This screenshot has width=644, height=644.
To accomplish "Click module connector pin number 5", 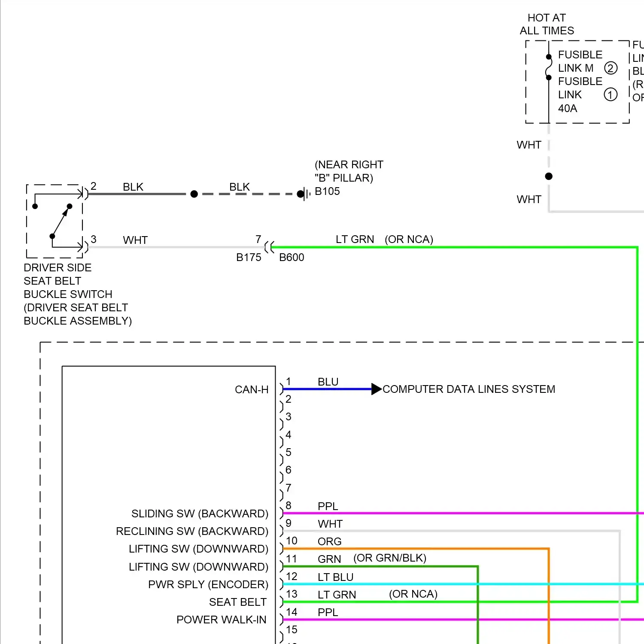I will click(x=289, y=453).
